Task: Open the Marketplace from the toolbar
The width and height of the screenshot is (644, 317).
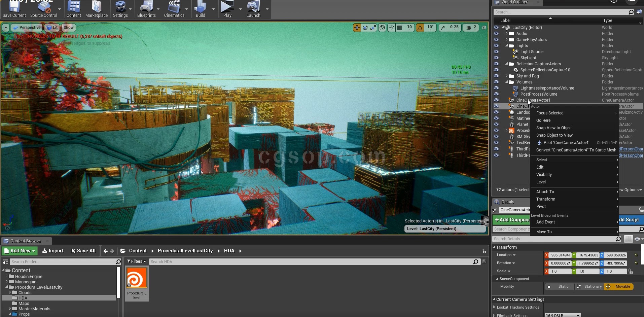Action: (97, 9)
